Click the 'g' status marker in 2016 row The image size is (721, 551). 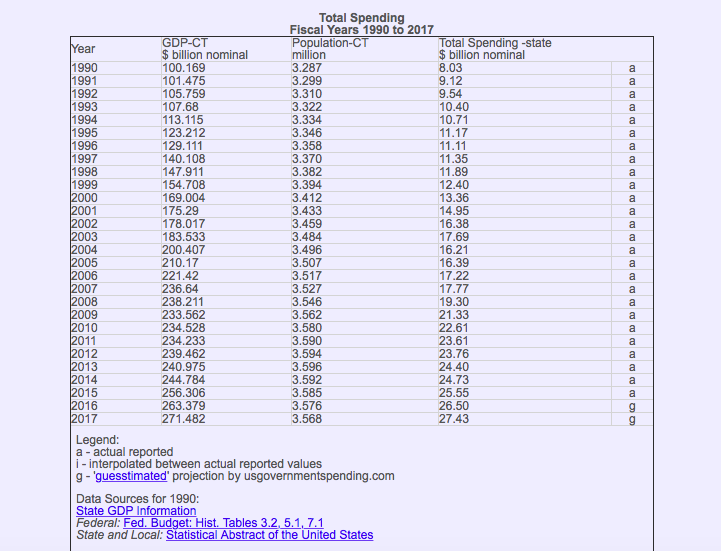pos(631,406)
